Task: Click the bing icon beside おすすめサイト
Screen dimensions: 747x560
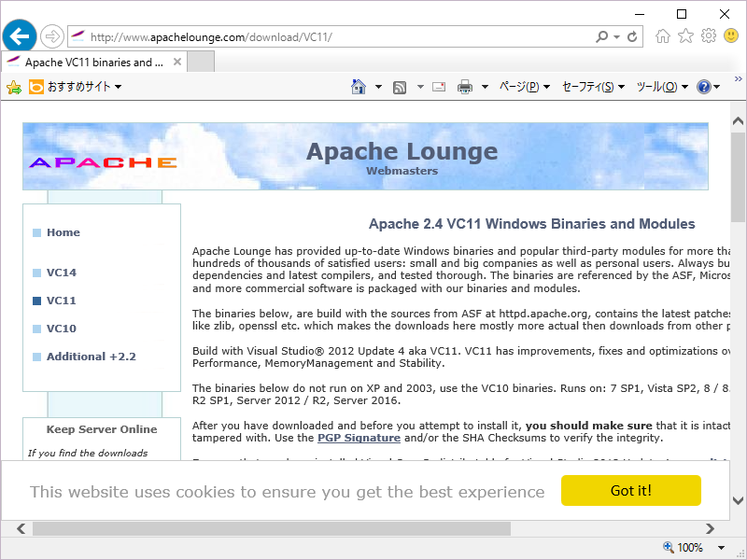Action: pyautogui.click(x=36, y=87)
